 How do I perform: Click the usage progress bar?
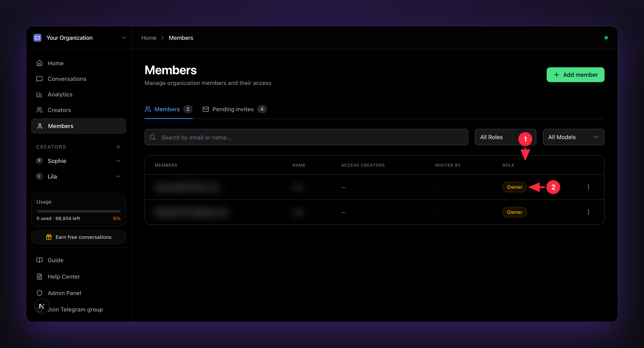coord(78,211)
